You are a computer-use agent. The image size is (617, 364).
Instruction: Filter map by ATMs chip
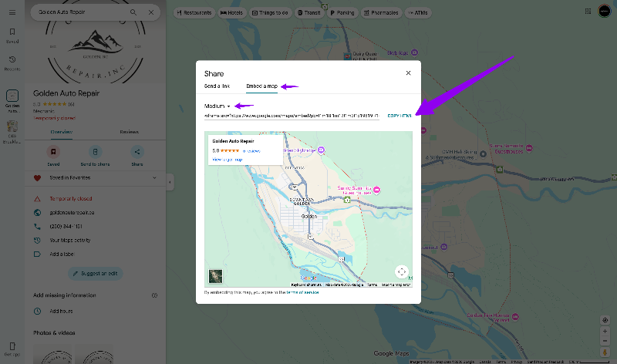[x=418, y=12]
